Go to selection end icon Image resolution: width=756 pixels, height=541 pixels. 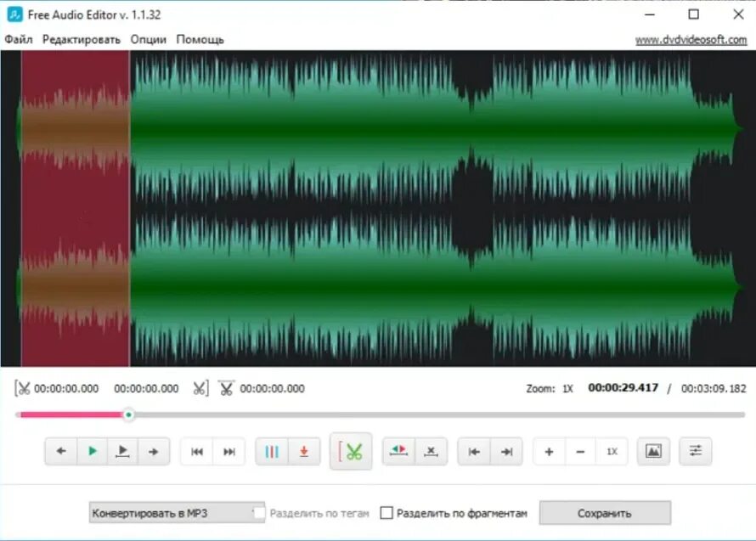[x=506, y=451]
